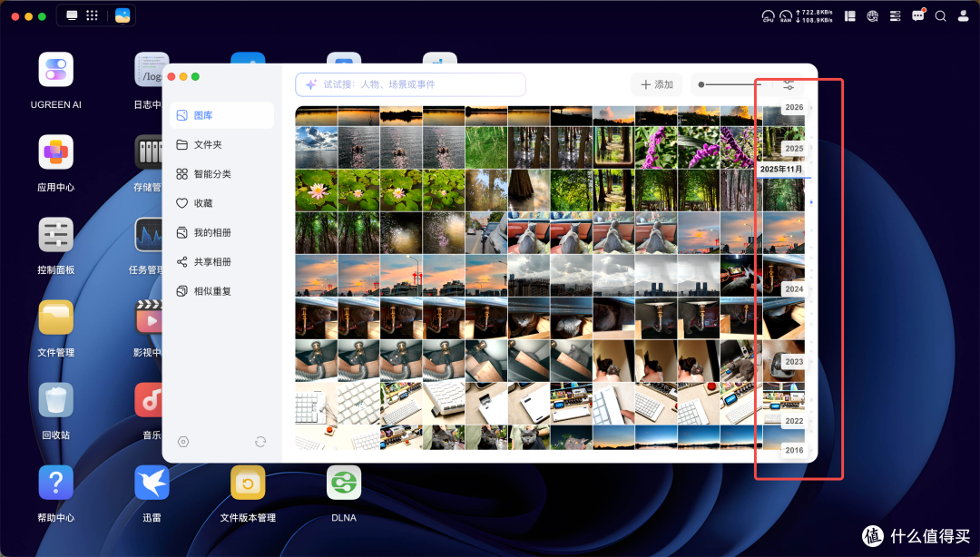980x557 pixels.
Task: Open 音乐 music app icon
Action: coord(149,399)
